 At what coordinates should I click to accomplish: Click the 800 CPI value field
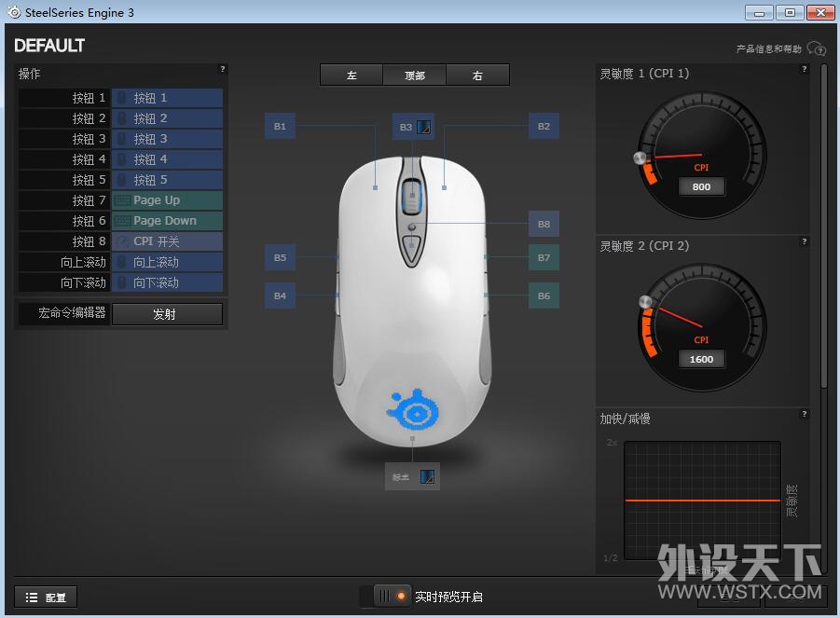click(x=701, y=187)
